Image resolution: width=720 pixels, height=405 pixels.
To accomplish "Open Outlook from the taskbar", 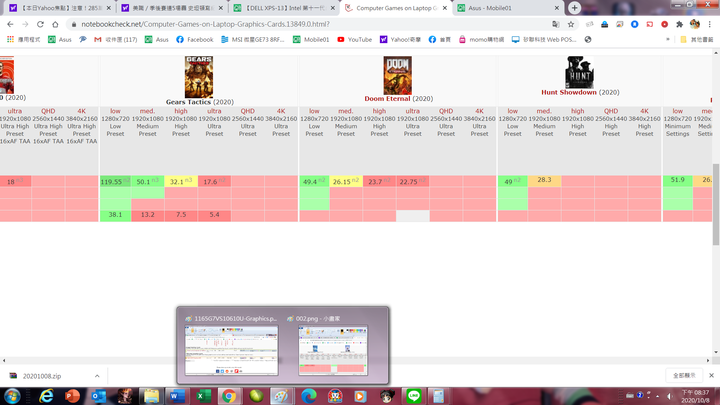I will 98,396.
